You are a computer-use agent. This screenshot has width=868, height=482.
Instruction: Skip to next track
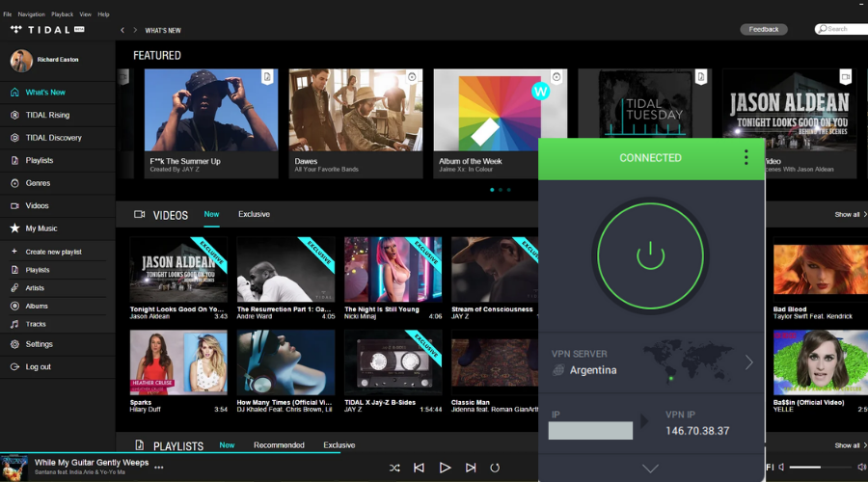tap(471, 469)
